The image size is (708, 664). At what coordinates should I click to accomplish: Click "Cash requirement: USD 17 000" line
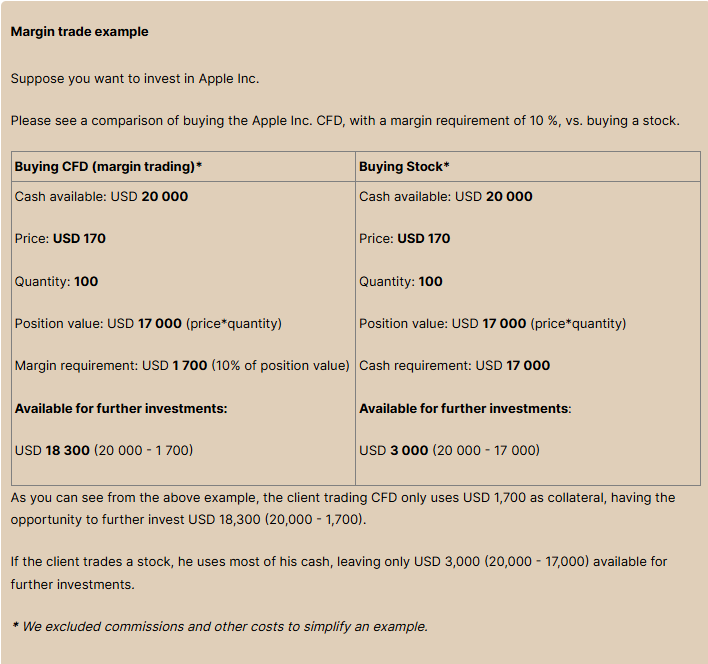click(454, 365)
